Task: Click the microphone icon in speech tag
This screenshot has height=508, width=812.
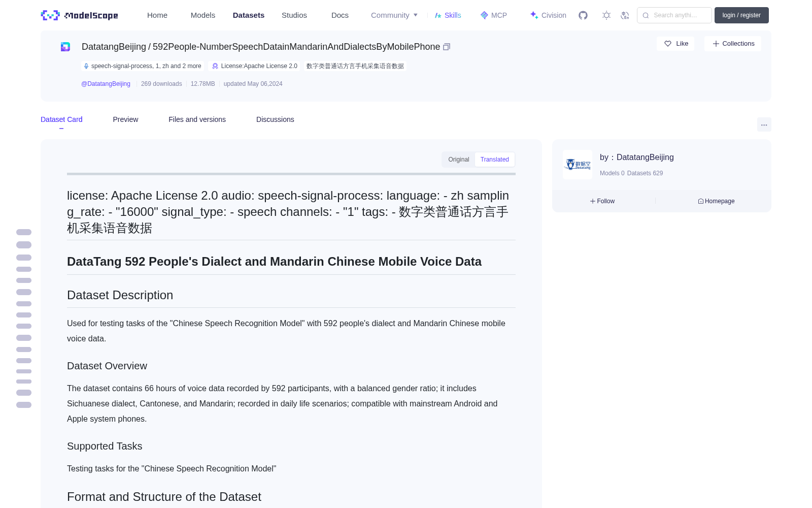Action: pyautogui.click(x=86, y=66)
